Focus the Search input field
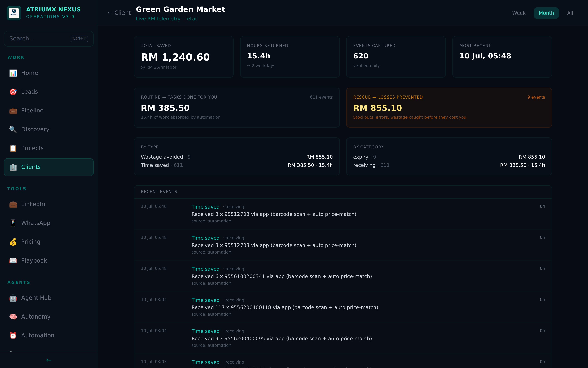The image size is (588, 368). [x=49, y=39]
